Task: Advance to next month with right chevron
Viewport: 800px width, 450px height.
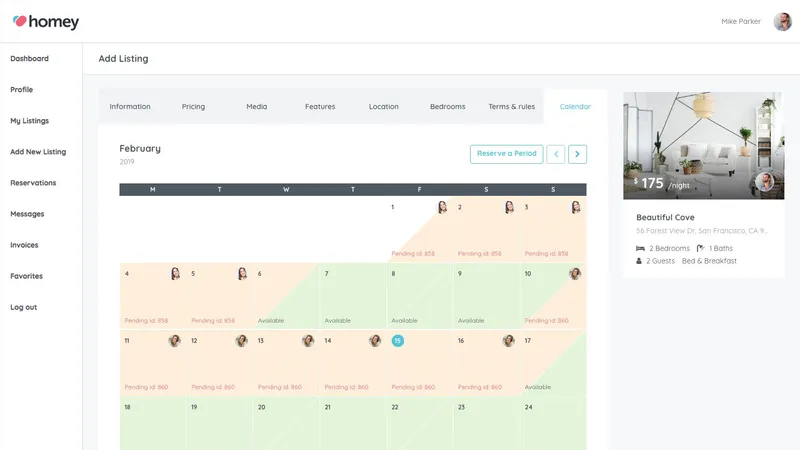Action: (577, 154)
